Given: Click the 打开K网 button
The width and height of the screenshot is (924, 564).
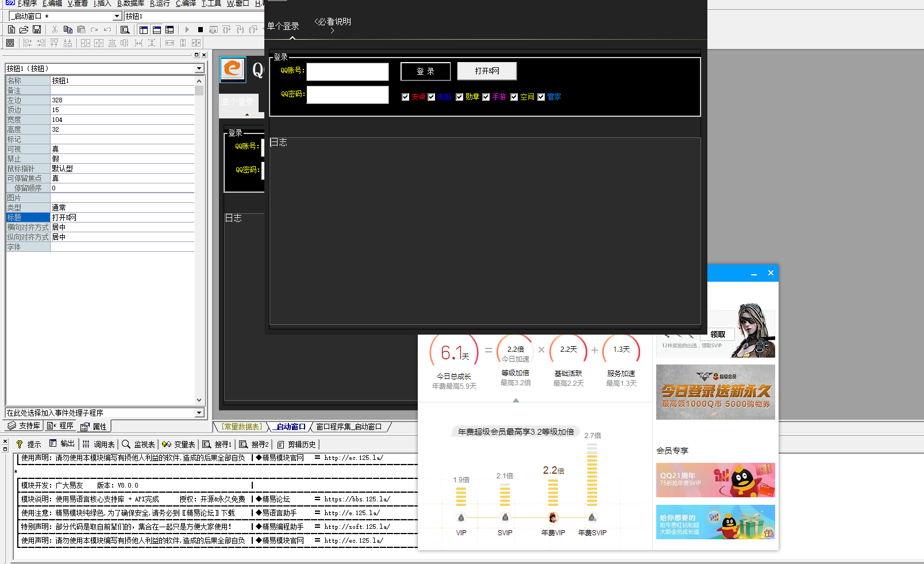Looking at the screenshot, I should 487,71.
